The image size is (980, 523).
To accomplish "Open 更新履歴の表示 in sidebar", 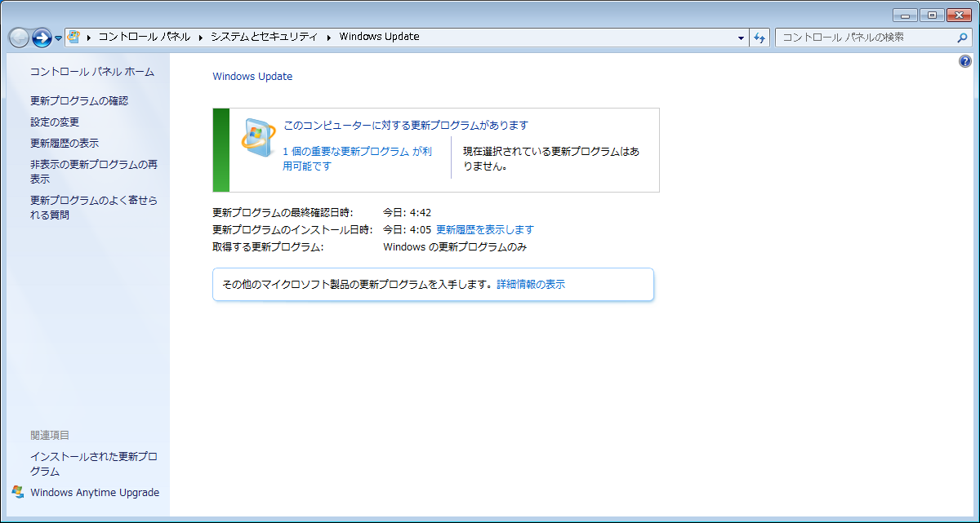I will (65, 144).
